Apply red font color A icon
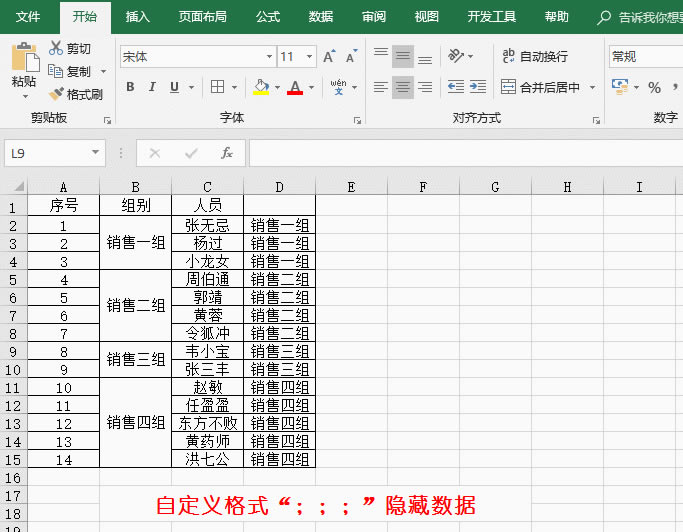Screen dimensions: 683x532 pyautogui.click(x=295, y=87)
